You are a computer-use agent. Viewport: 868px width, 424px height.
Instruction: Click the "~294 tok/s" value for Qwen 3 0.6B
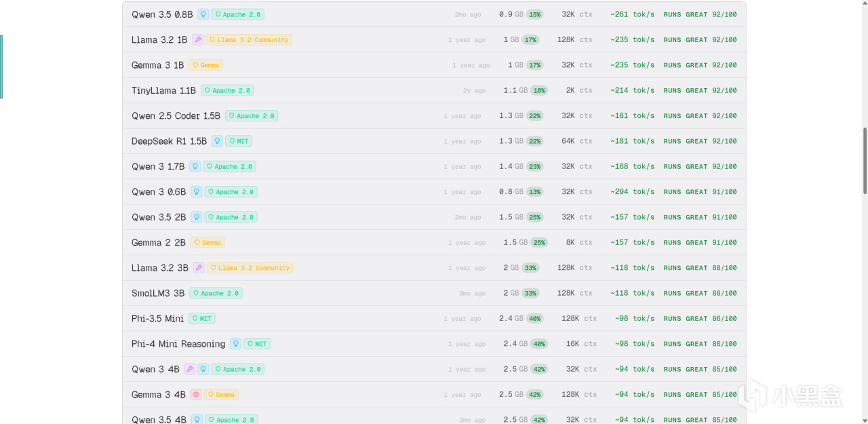pyautogui.click(x=632, y=192)
